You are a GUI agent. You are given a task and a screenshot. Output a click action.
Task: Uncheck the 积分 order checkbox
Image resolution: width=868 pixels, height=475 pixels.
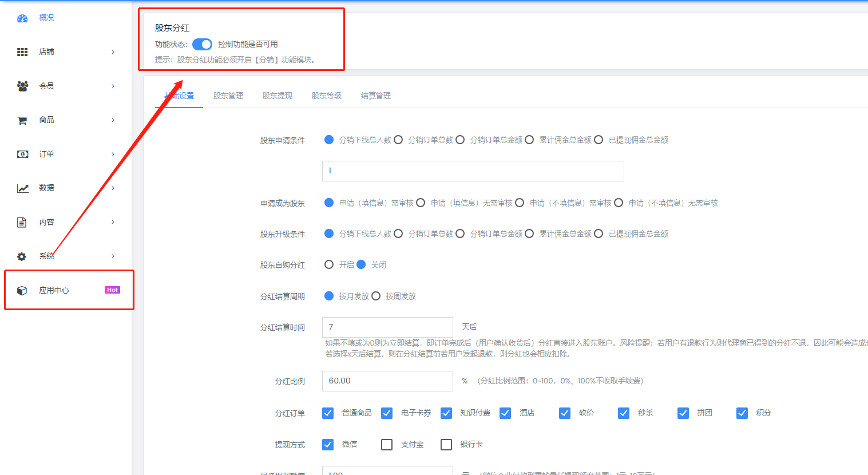(742, 413)
